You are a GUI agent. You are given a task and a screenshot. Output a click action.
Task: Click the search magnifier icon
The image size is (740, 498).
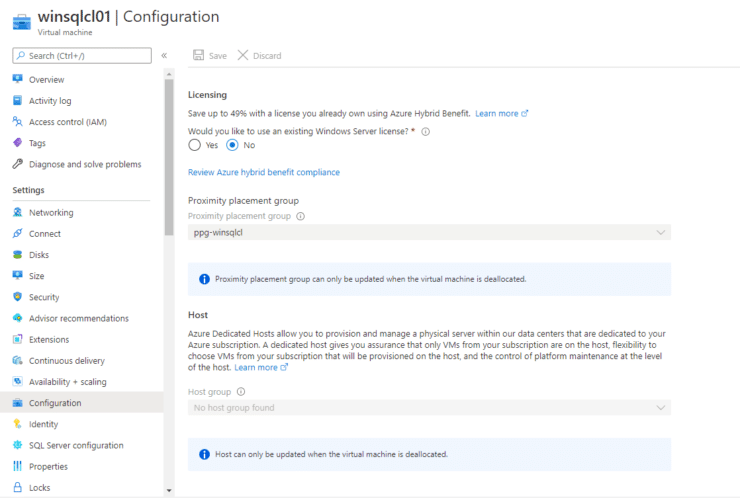(x=21, y=55)
